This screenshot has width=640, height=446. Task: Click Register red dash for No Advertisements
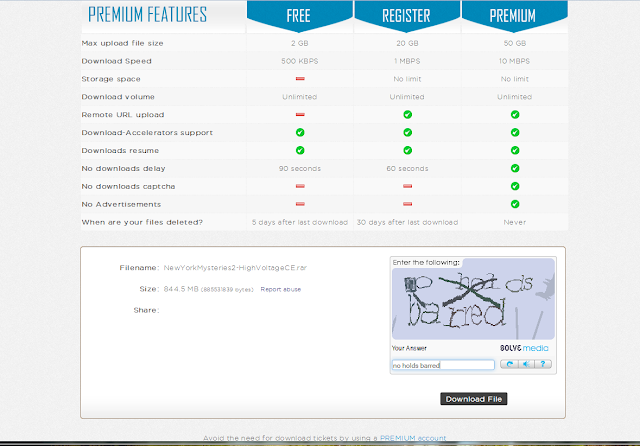click(407, 204)
